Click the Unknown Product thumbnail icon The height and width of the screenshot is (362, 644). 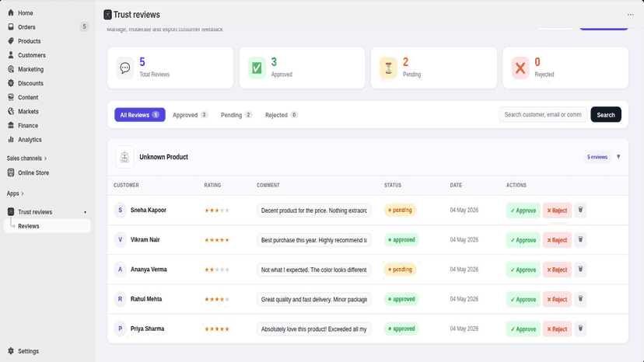pyautogui.click(x=124, y=157)
